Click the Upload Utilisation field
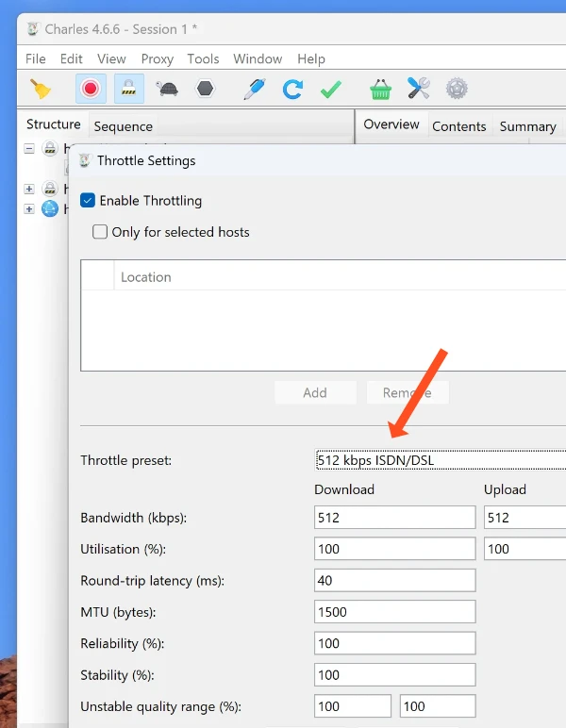 click(x=525, y=549)
